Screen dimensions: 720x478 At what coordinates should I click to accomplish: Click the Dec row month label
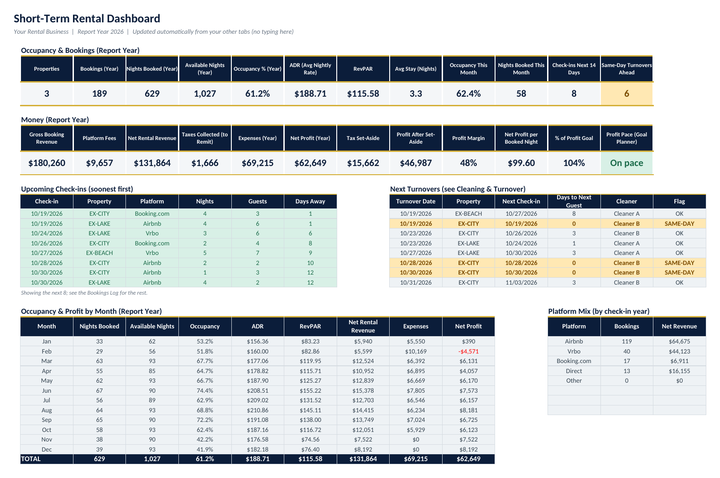coord(46,450)
